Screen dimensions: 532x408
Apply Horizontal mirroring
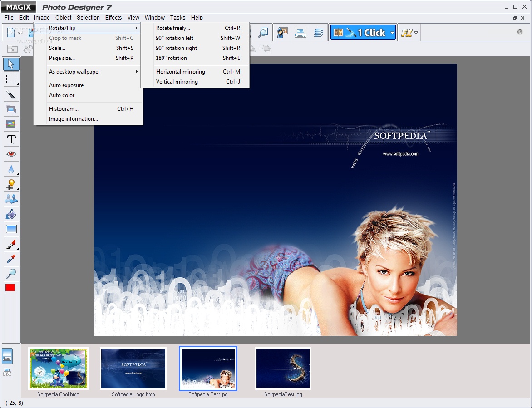(x=195, y=72)
